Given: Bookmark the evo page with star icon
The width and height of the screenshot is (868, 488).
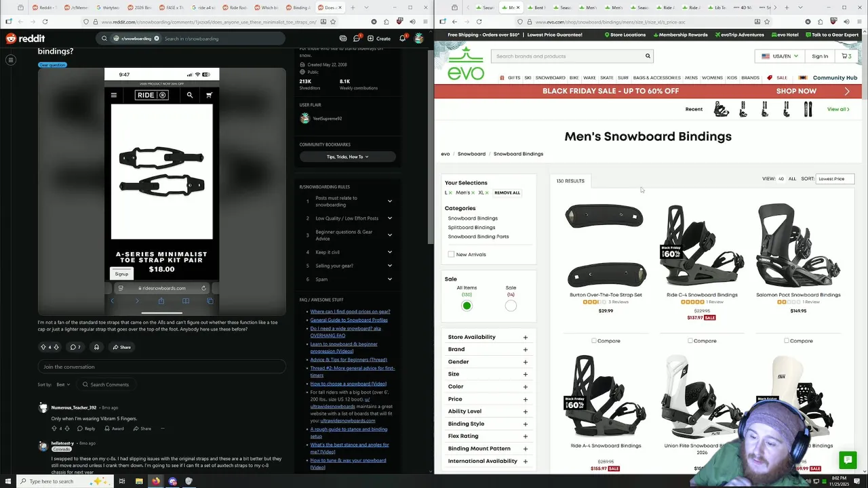Looking at the screenshot, I should [767, 22].
